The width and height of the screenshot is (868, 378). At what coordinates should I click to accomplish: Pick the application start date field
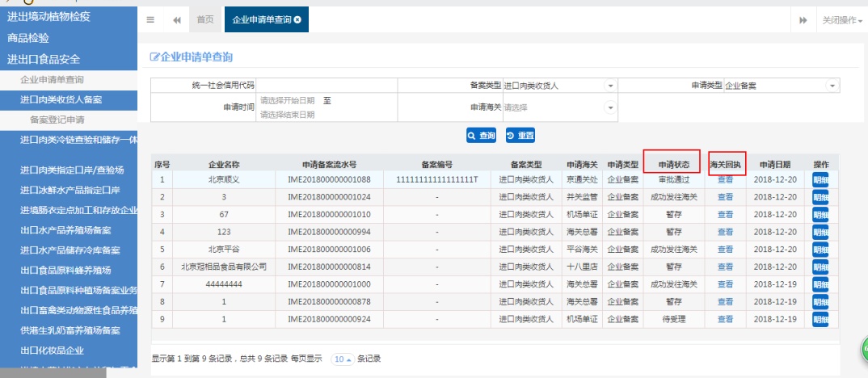(x=287, y=101)
